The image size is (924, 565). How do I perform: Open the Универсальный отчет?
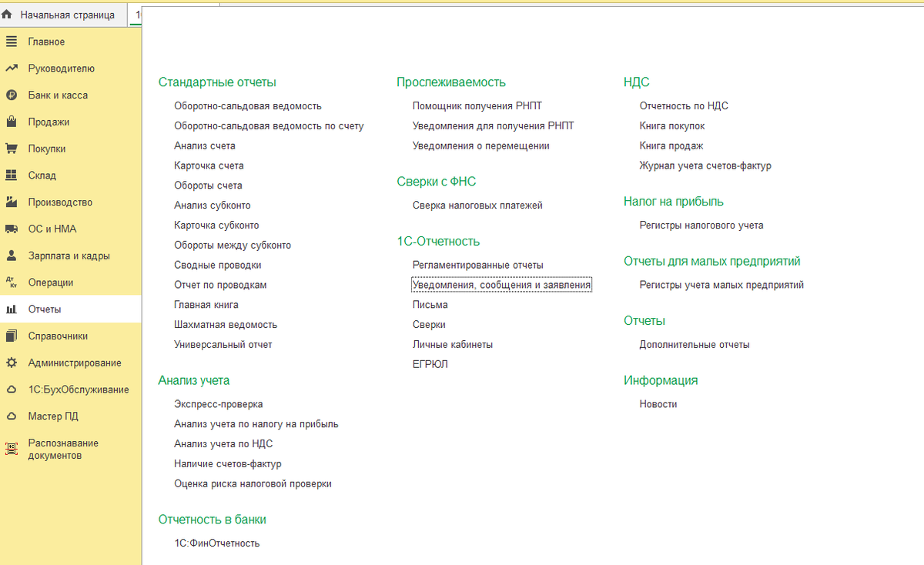point(223,345)
